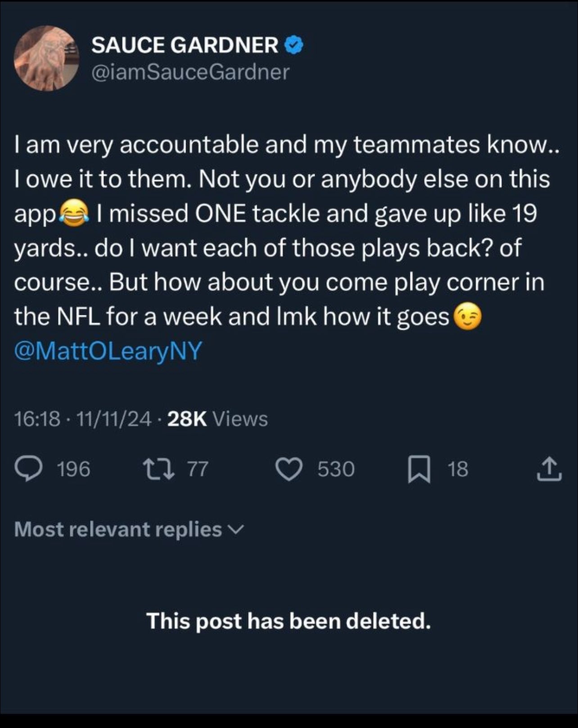This screenshot has width=578, height=728.
Task: Click the 530 likes count
Action: 336,469
